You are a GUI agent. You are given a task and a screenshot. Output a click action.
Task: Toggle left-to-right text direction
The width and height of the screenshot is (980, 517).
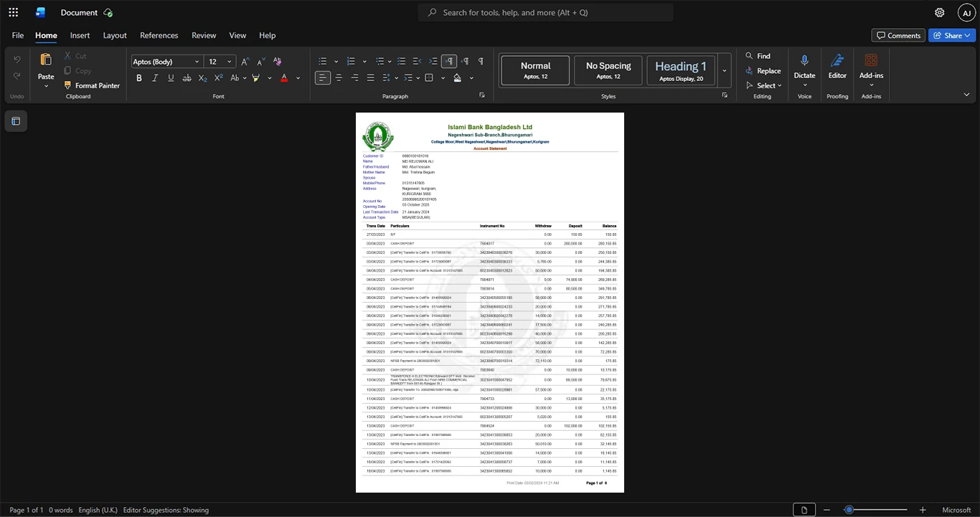pyautogui.click(x=449, y=62)
